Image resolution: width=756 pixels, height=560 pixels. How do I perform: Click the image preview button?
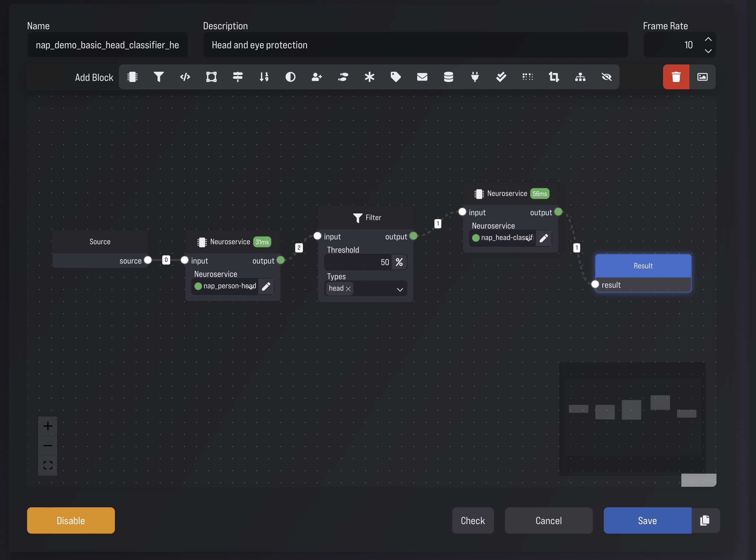tap(703, 77)
